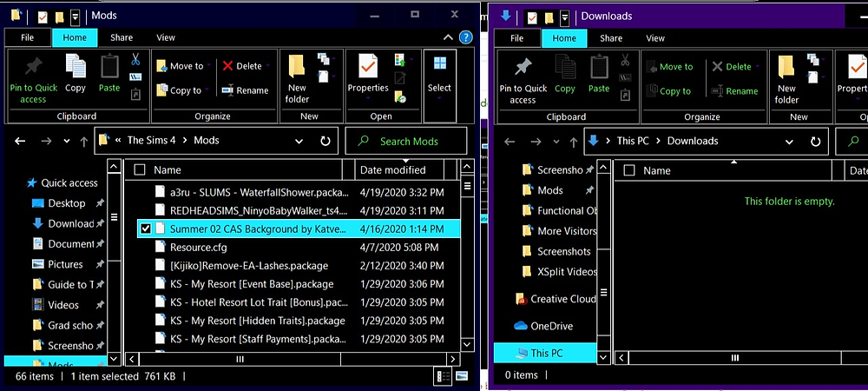The width and height of the screenshot is (868, 391).
Task: Click Edit icon in Mods Open group
Action: 400,77
